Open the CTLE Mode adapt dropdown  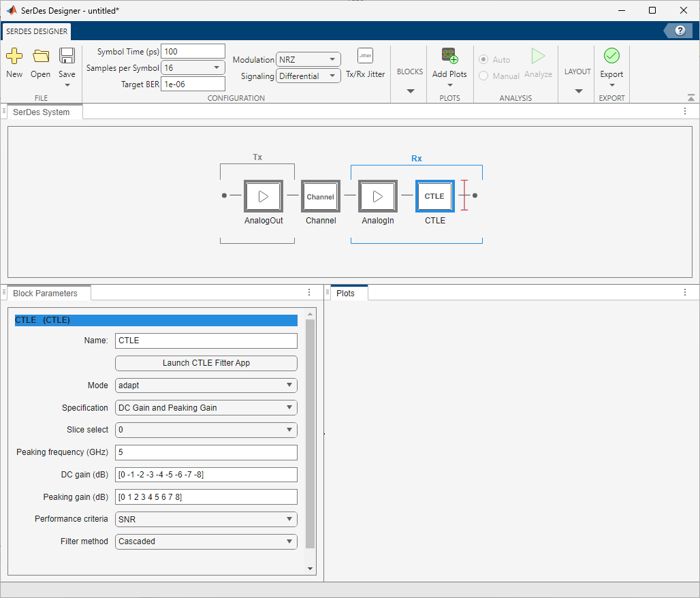point(206,385)
